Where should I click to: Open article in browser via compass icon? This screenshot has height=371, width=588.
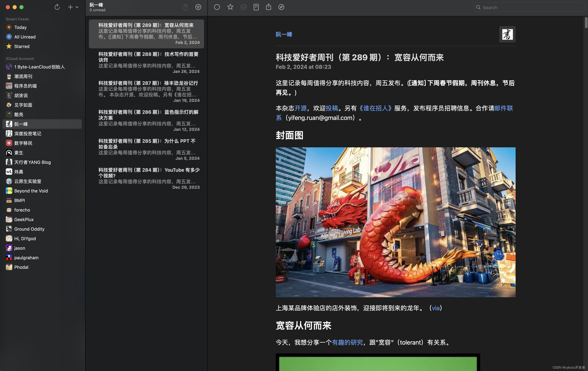pos(281,7)
